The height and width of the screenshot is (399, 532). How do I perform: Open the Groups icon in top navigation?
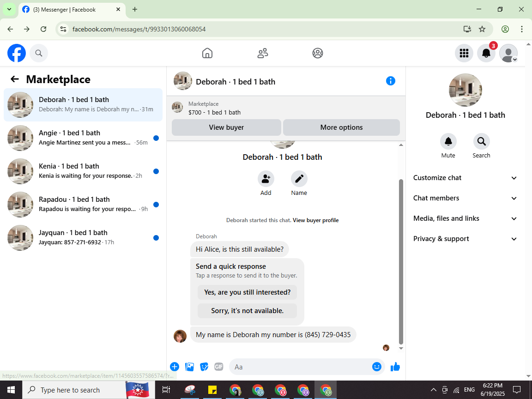318,53
